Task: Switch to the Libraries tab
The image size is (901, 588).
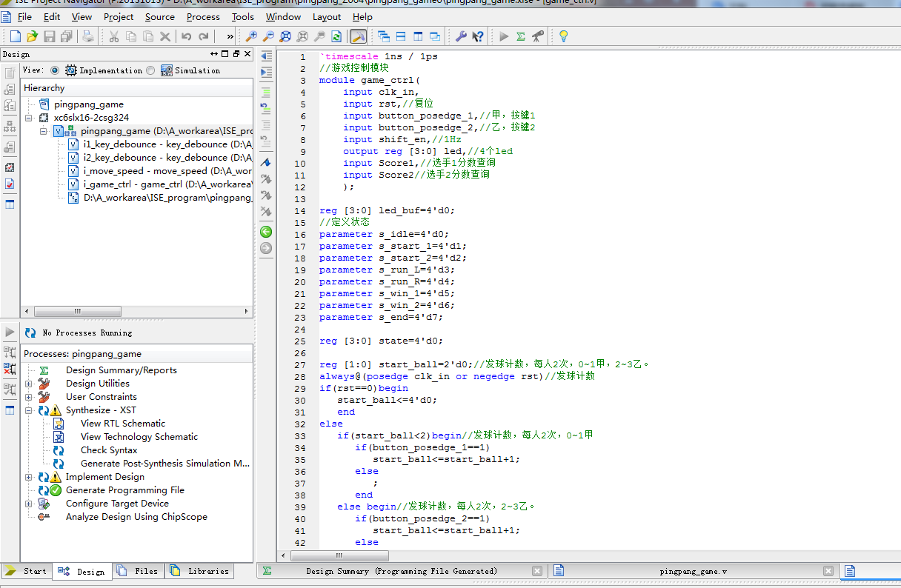Action: tap(200, 571)
